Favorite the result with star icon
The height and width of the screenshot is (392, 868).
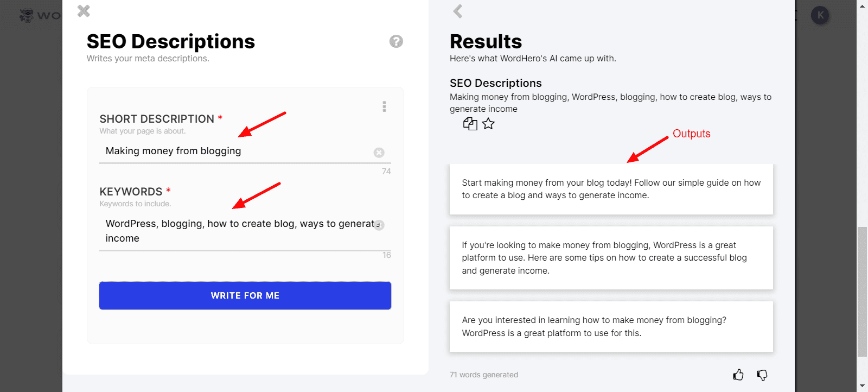489,124
